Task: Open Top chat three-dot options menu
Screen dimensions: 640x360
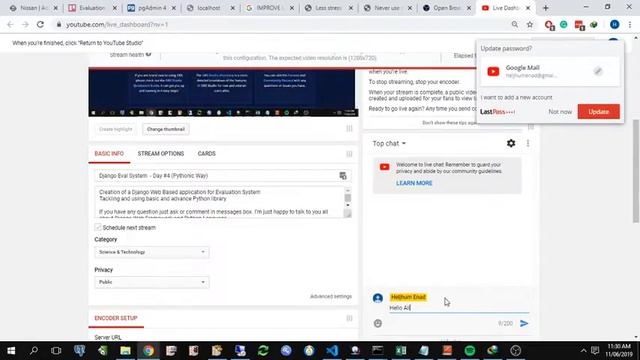Action: (528, 143)
